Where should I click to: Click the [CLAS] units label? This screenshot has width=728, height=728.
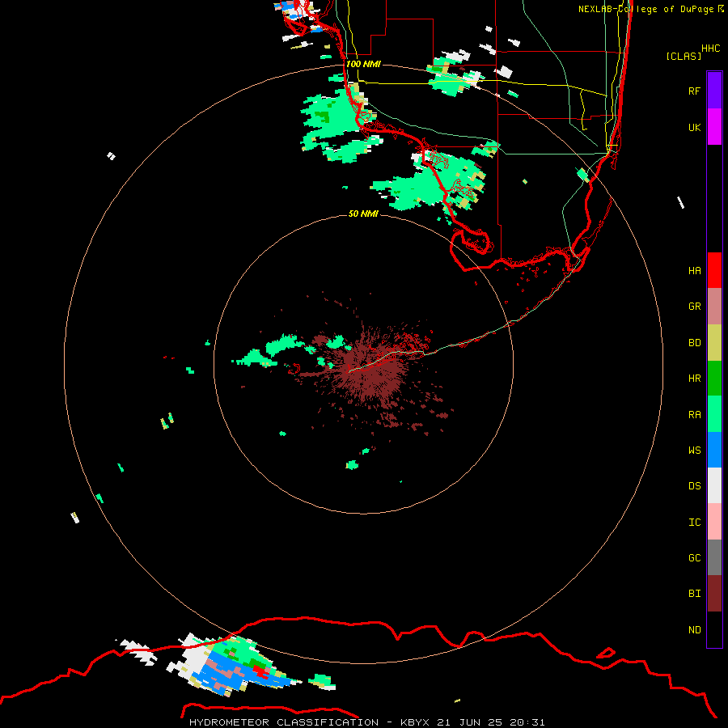tap(684, 56)
